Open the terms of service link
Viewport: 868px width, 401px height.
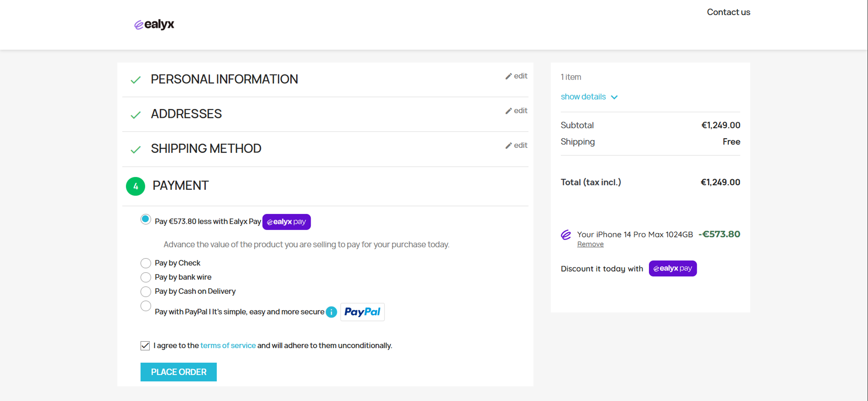coord(228,345)
